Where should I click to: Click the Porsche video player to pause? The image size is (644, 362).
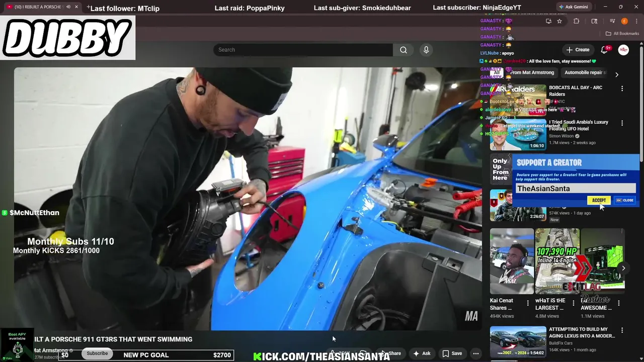tap(248, 199)
